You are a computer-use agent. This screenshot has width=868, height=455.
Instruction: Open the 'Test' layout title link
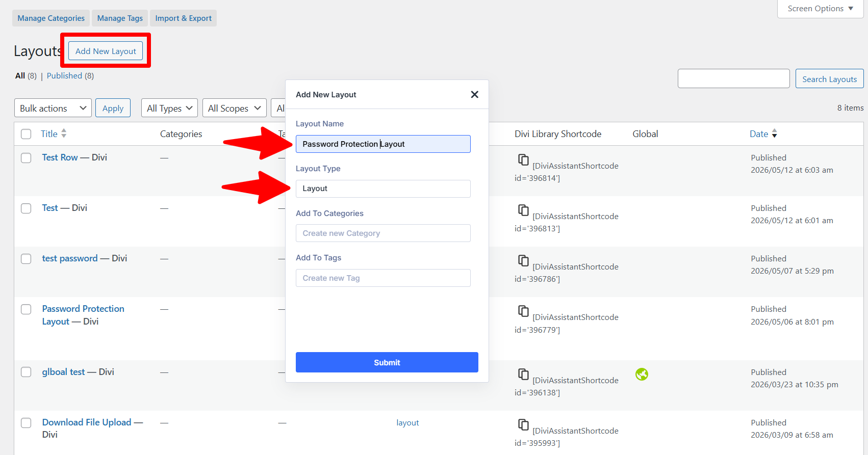click(x=50, y=208)
